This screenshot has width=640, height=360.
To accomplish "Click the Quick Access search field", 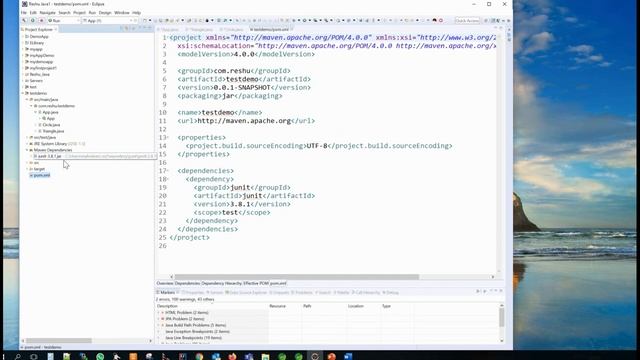I will click(467, 20).
